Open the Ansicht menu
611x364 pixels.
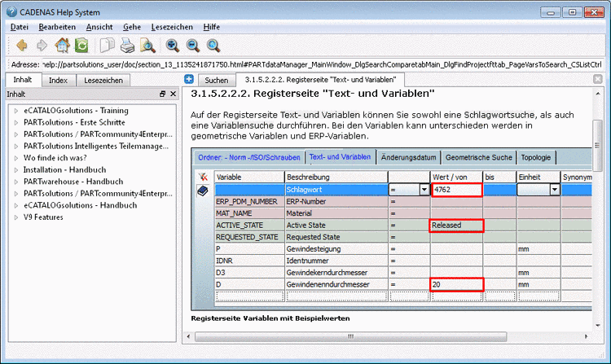point(99,27)
